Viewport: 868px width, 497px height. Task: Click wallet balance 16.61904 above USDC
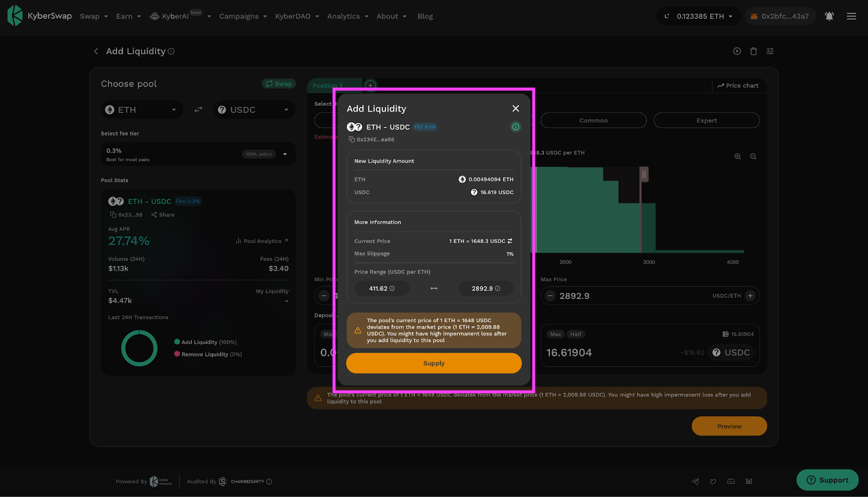[x=738, y=334]
